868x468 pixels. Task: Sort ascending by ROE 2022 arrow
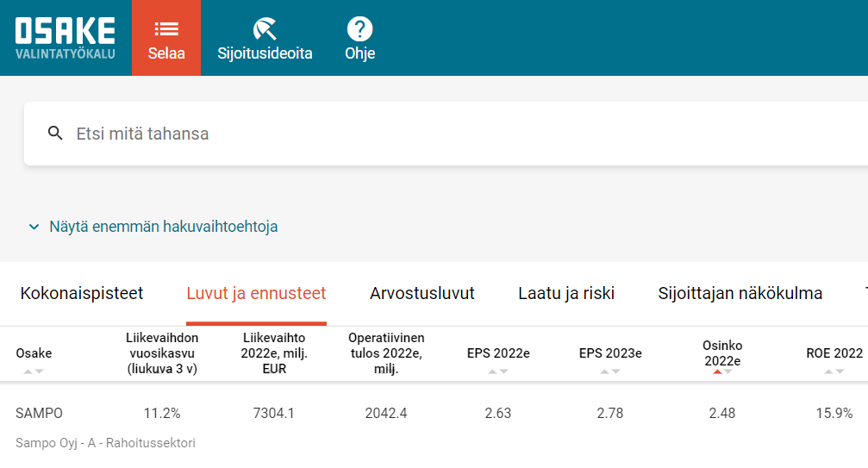pos(828,371)
